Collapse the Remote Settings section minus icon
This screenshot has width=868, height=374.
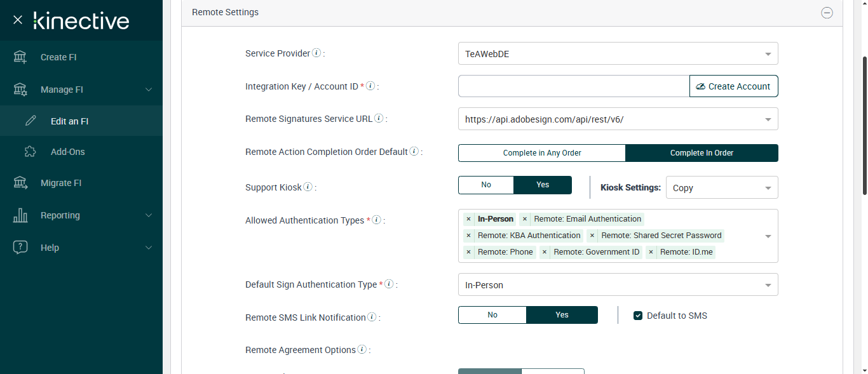[827, 13]
